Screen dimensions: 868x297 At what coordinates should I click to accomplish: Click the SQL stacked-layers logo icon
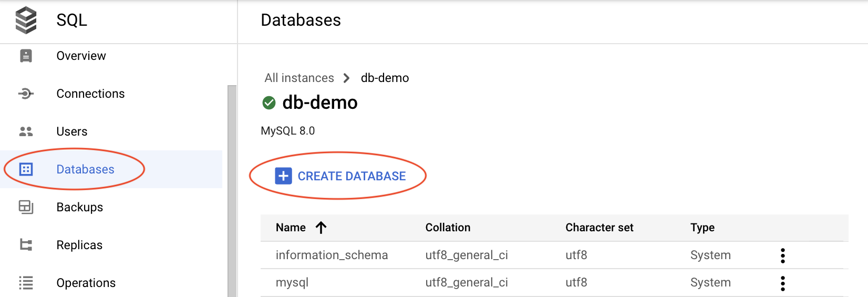pos(26,21)
